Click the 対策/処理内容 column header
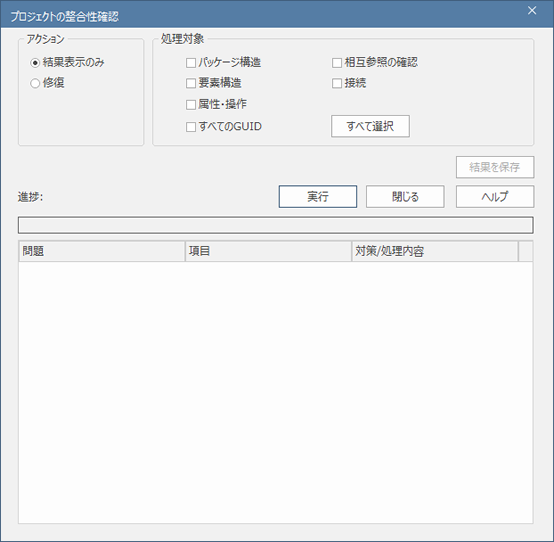The image size is (554, 542). [x=435, y=251]
